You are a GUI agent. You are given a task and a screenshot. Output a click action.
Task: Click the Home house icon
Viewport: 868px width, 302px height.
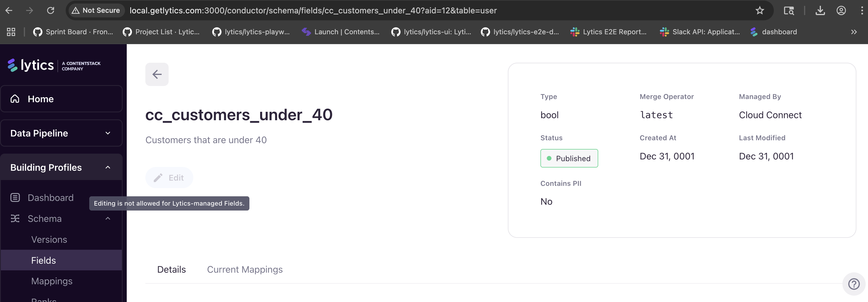tap(15, 99)
